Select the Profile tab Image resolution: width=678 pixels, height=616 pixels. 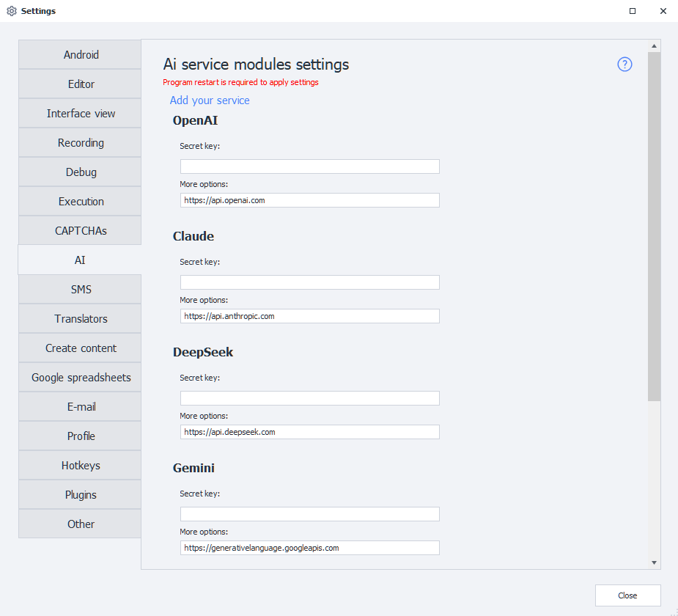[x=80, y=436]
